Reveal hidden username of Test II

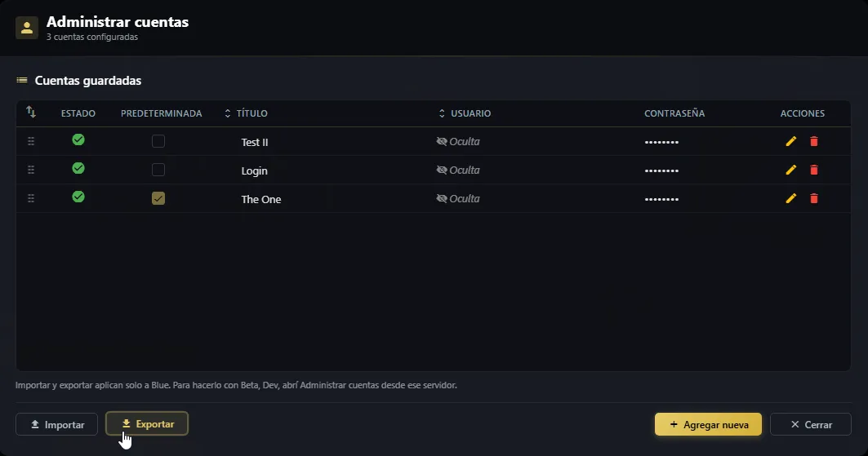click(x=441, y=141)
